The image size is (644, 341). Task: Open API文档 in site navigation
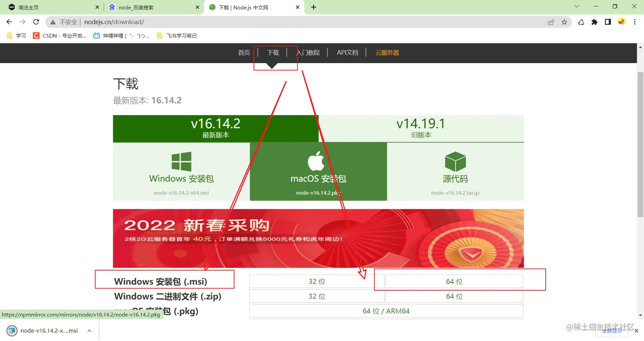click(x=348, y=53)
